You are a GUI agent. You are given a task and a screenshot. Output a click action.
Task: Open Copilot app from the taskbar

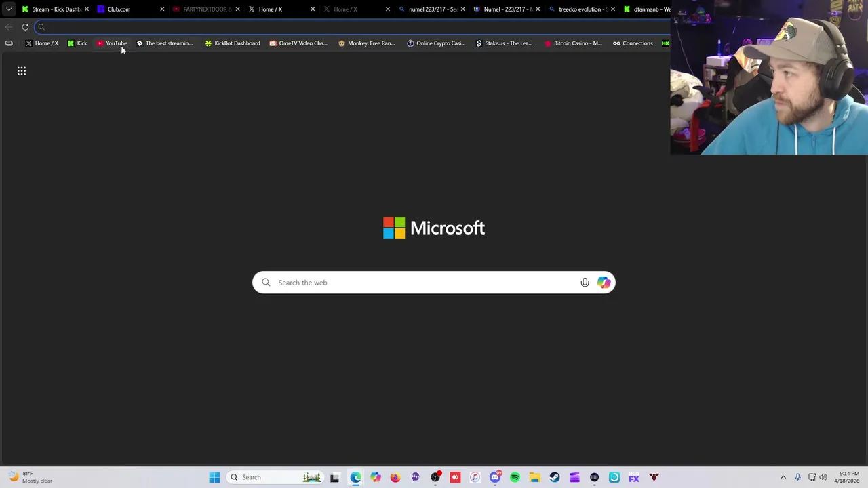tap(375, 477)
